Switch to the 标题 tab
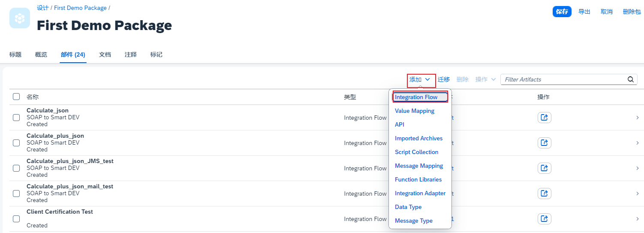This screenshot has width=644, height=233. pyautogui.click(x=15, y=54)
